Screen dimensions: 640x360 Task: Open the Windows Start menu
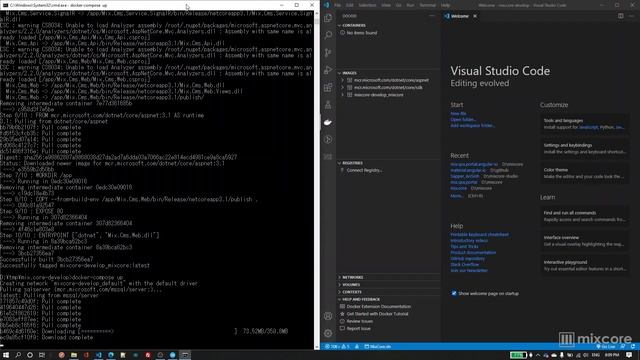(x=6, y=355)
